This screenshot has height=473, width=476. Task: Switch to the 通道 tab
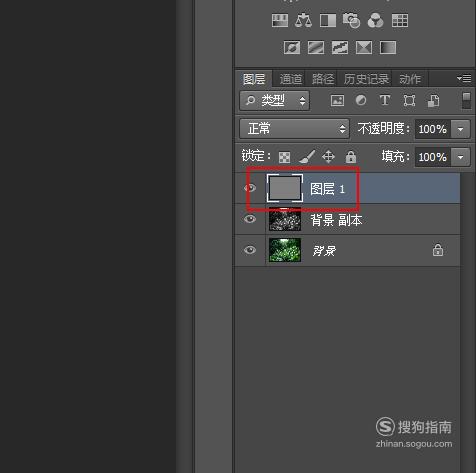[x=291, y=79]
